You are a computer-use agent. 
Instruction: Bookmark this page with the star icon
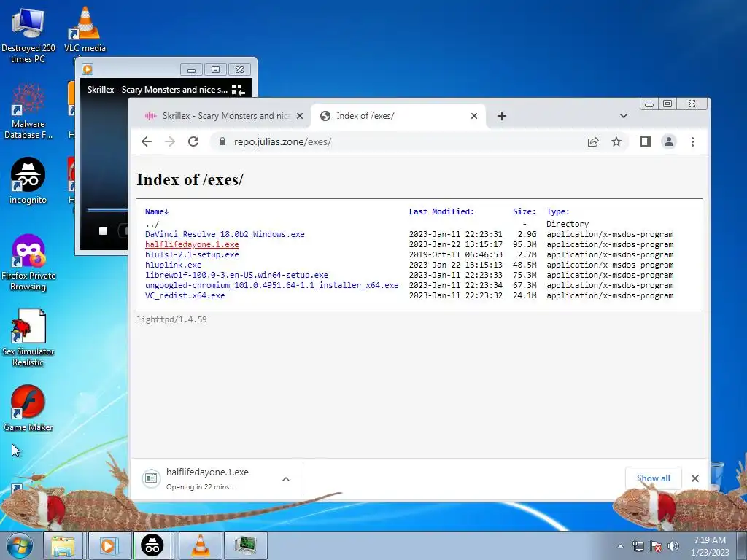pos(616,141)
